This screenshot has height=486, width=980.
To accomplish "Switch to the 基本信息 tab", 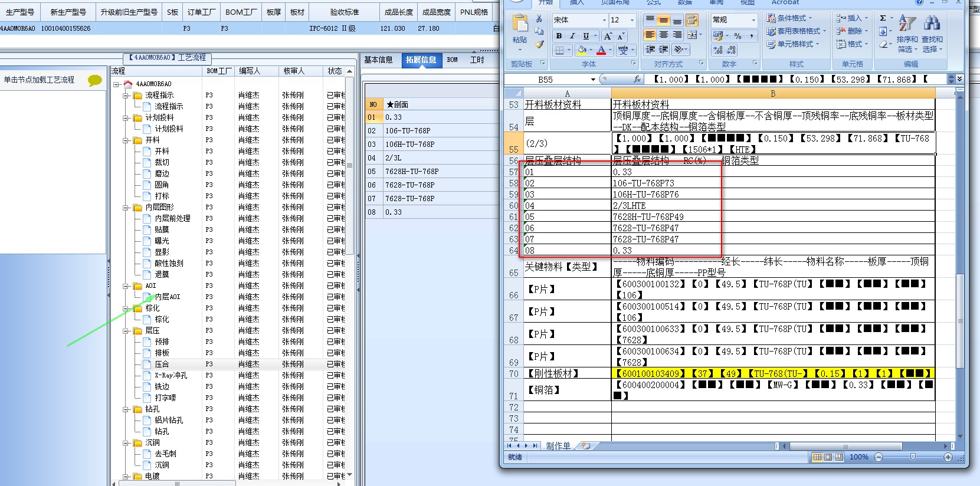I will tap(378, 60).
